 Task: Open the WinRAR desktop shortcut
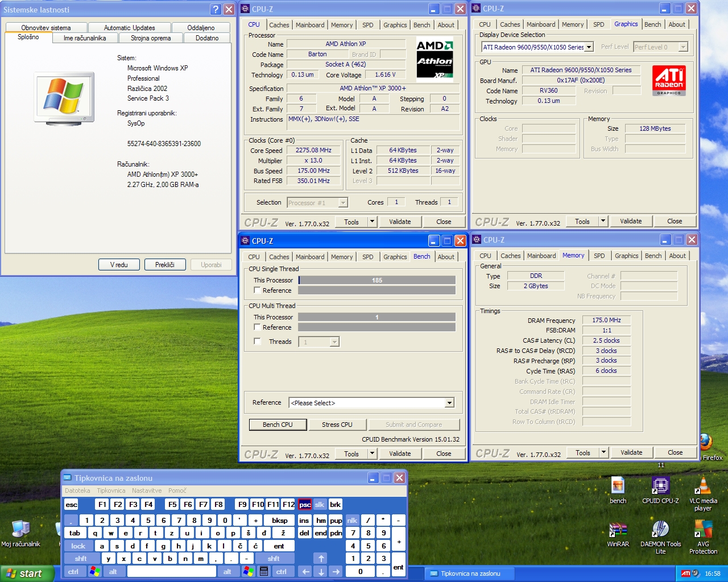coord(618,535)
